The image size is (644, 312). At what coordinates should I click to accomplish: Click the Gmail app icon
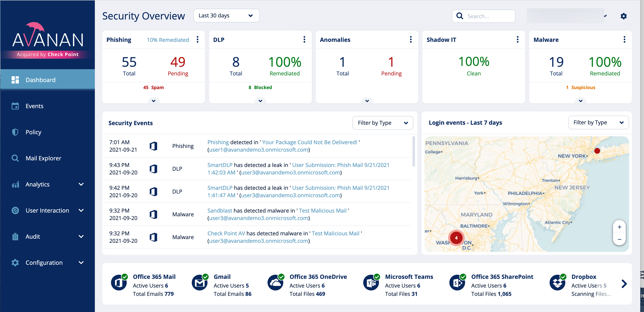pyautogui.click(x=199, y=283)
